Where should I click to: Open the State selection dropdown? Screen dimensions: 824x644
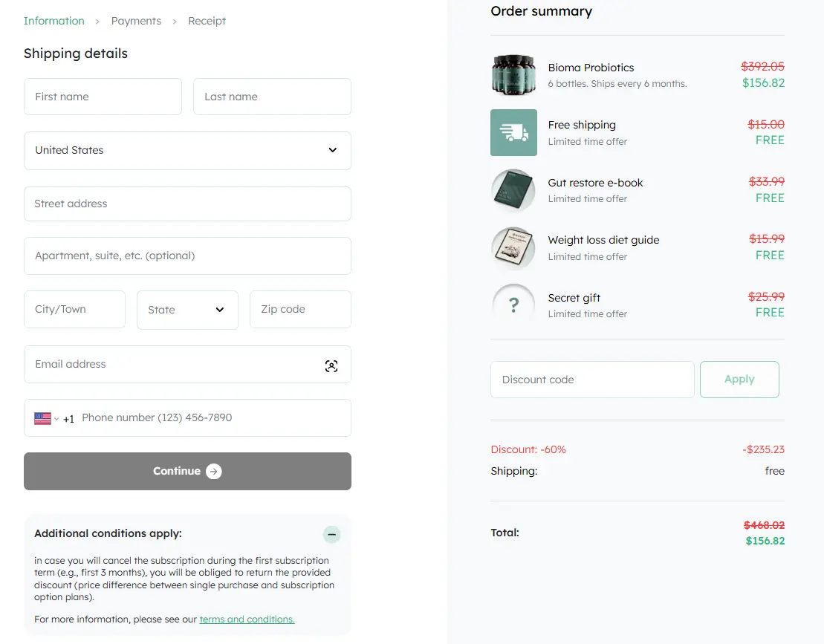(187, 310)
